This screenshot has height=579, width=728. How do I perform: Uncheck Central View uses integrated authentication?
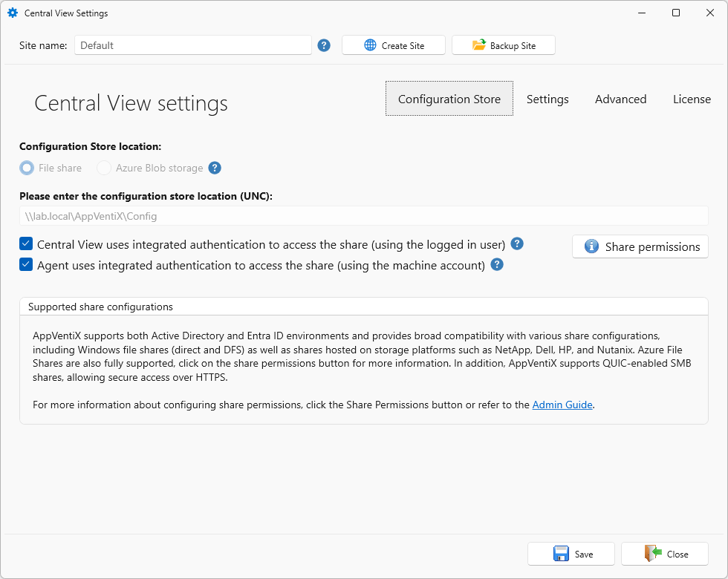pos(26,243)
